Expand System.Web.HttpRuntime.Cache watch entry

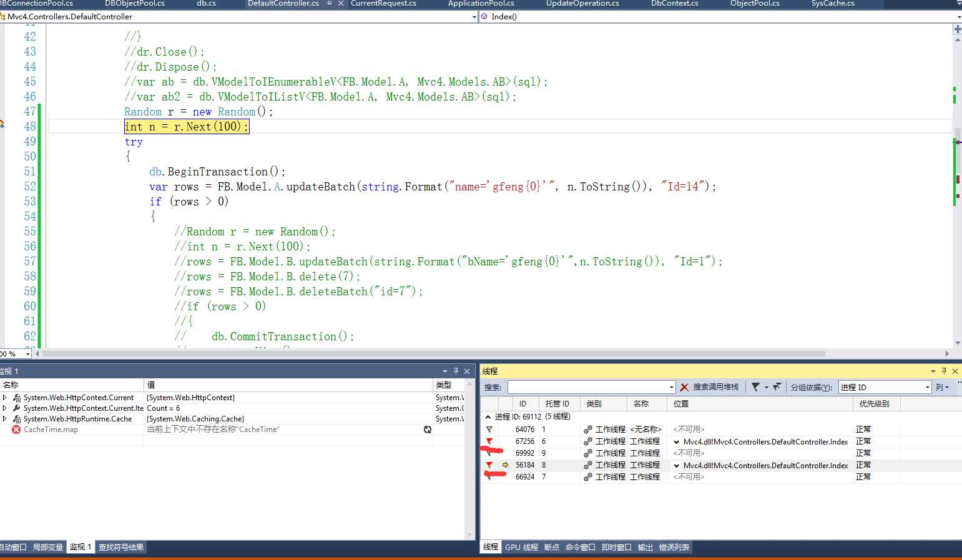pyautogui.click(x=5, y=419)
